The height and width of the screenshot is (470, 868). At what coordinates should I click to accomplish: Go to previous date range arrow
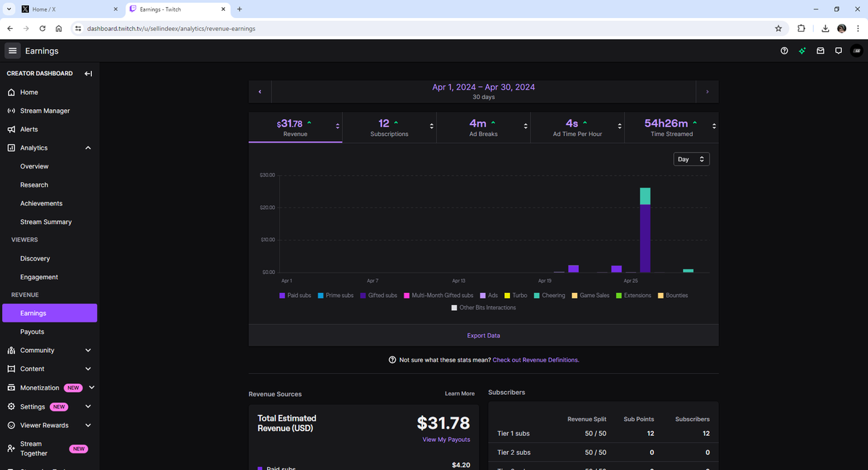(260, 92)
